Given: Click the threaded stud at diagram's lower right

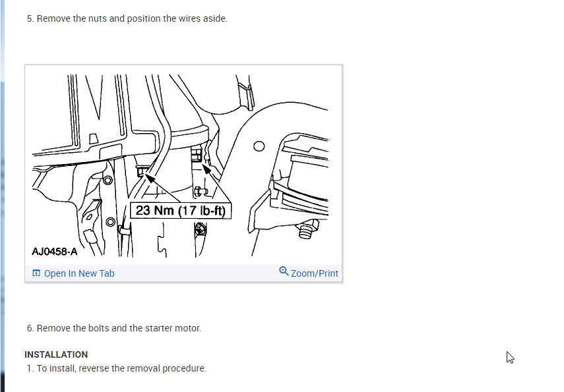Looking at the screenshot, I should pos(307,229).
